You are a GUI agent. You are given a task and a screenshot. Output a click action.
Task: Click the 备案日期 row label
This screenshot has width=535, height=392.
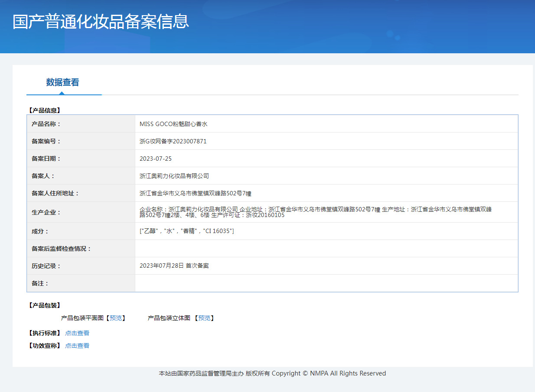point(46,159)
